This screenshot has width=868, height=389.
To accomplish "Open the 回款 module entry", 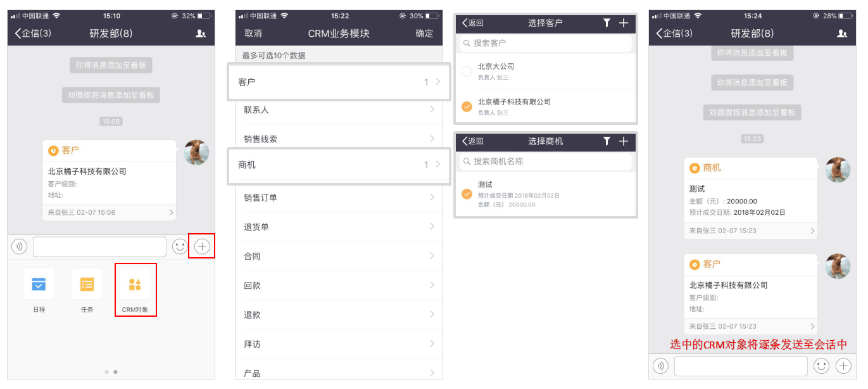I will (x=339, y=286).
